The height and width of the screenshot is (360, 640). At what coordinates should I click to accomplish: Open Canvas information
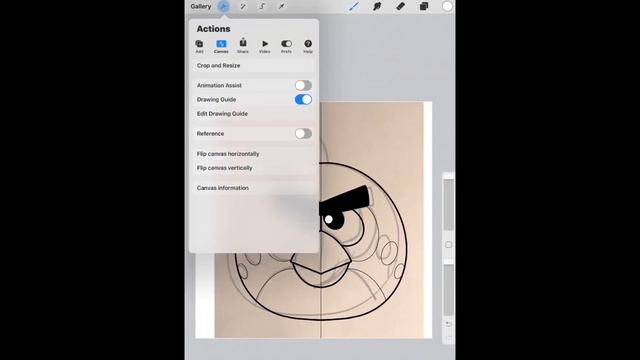tap(253, 188)
